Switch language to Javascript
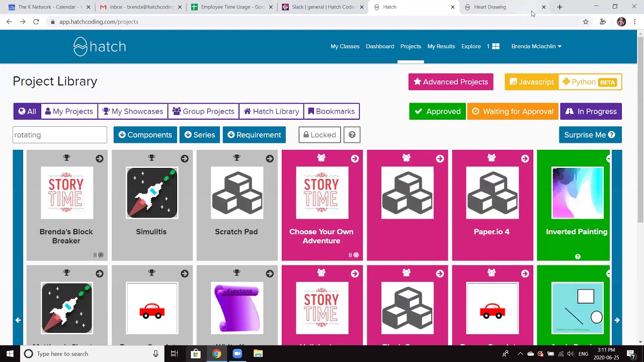Viewport: 644px width, 362px height. point(532,82)
